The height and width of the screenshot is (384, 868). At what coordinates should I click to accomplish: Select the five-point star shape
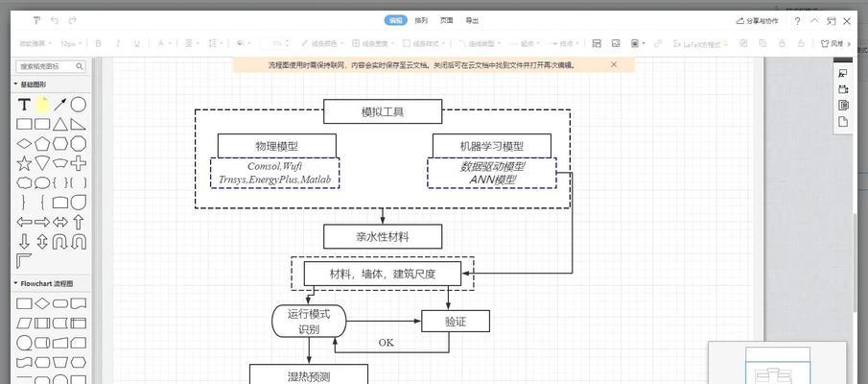click(24, 163)
